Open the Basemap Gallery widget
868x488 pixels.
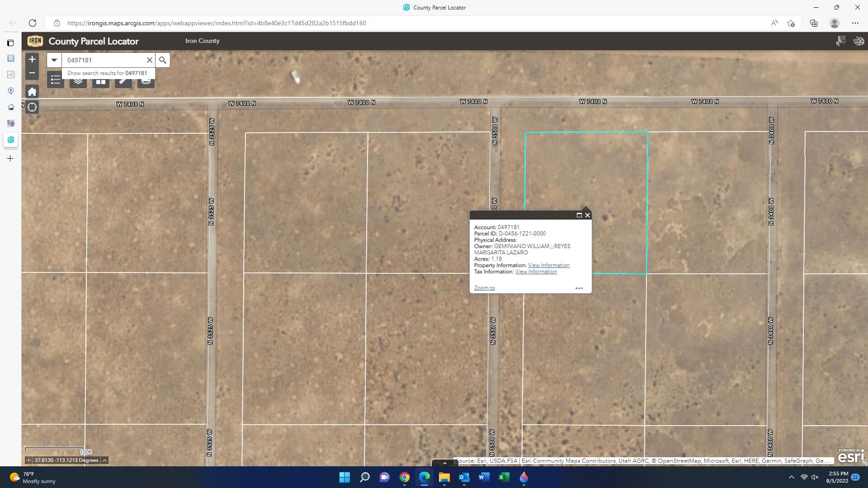point(100,80)
